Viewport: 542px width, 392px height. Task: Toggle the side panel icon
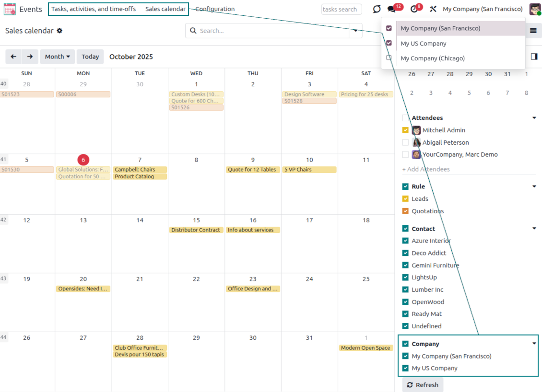coord(534,57)
